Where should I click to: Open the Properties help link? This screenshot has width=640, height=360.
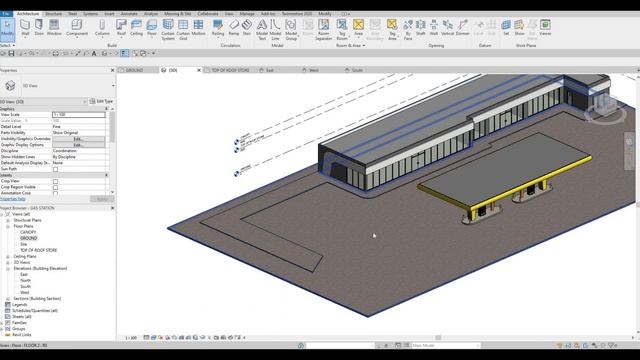pyautogui.click(x=13, y=199)
